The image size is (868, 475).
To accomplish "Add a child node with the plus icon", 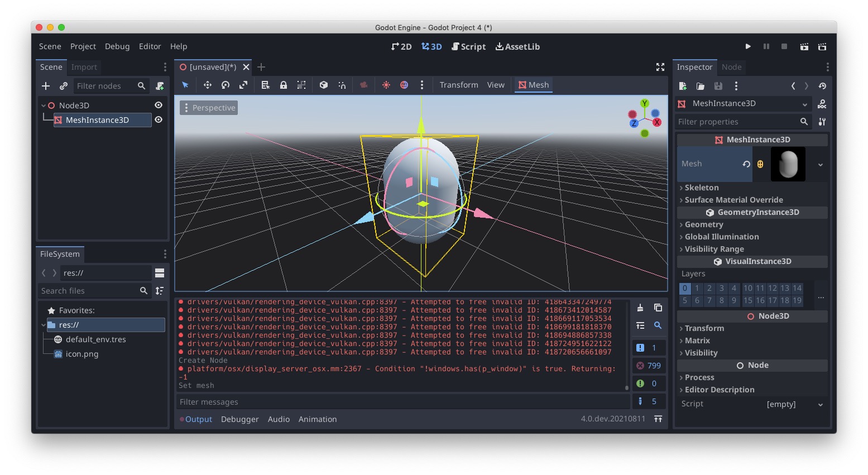I will (45, 86).
